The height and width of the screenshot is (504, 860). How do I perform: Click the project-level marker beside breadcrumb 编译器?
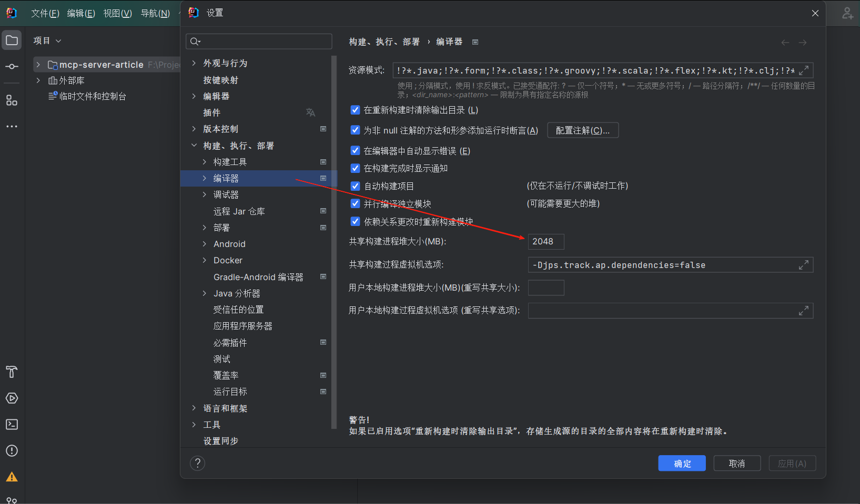point(475,42)
